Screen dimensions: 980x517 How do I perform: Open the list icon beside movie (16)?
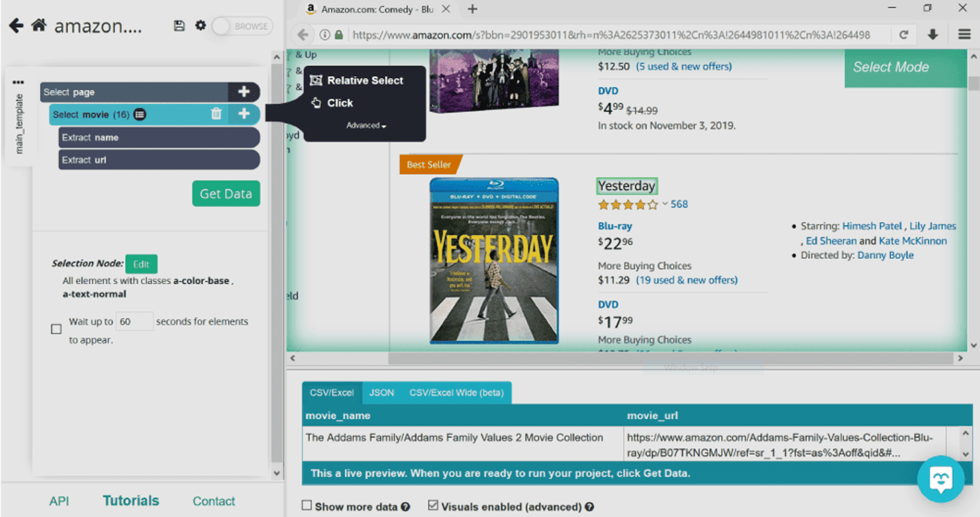click(140, 115)
